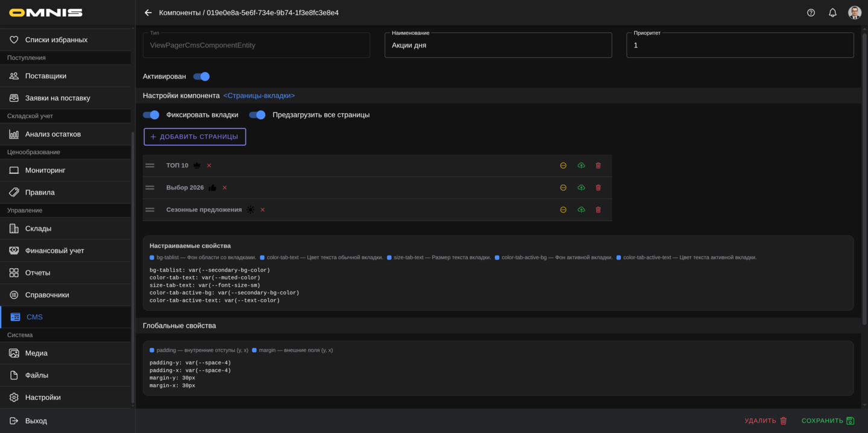Click the drag handle of ТОП 10 row
The height and width of the screenshot is (433, 868).
(x=150, y=166)
